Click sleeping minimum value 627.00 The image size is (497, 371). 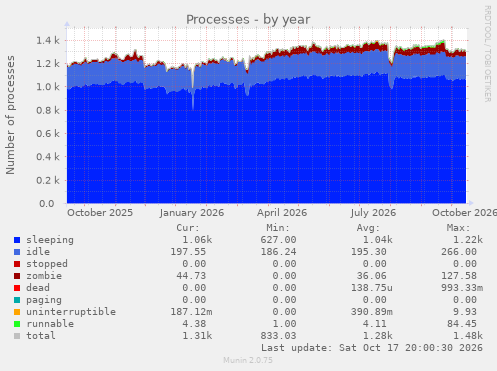(x=278, y=240)
